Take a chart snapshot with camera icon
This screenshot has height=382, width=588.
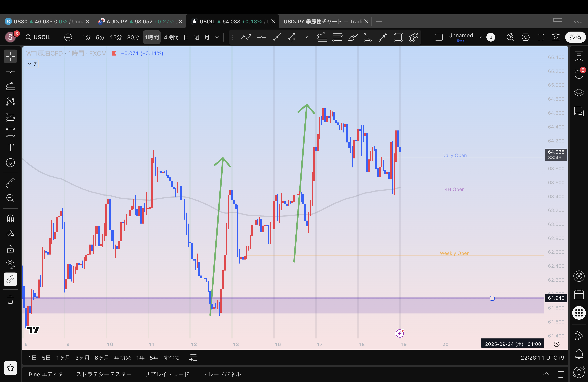click(556, 37)
